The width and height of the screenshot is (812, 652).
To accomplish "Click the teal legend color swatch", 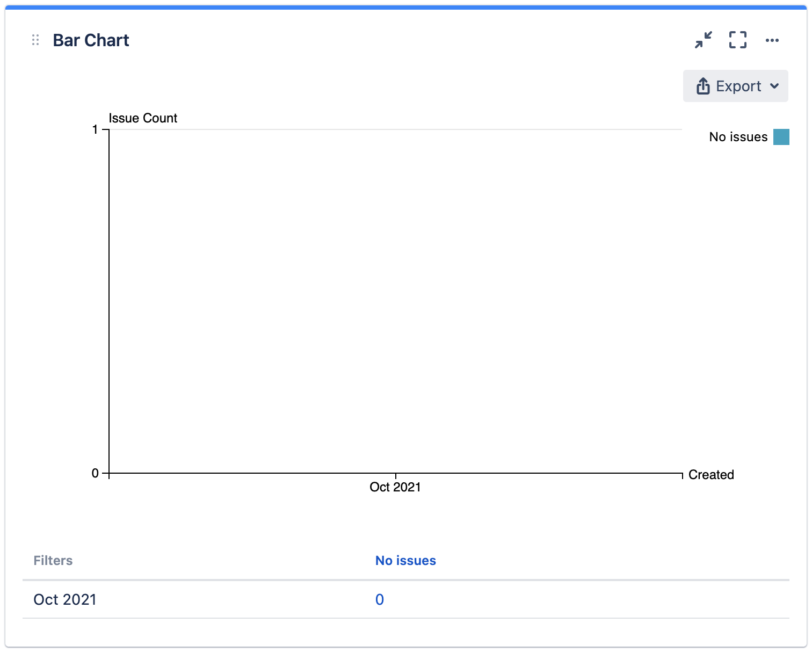I will 781,136.
